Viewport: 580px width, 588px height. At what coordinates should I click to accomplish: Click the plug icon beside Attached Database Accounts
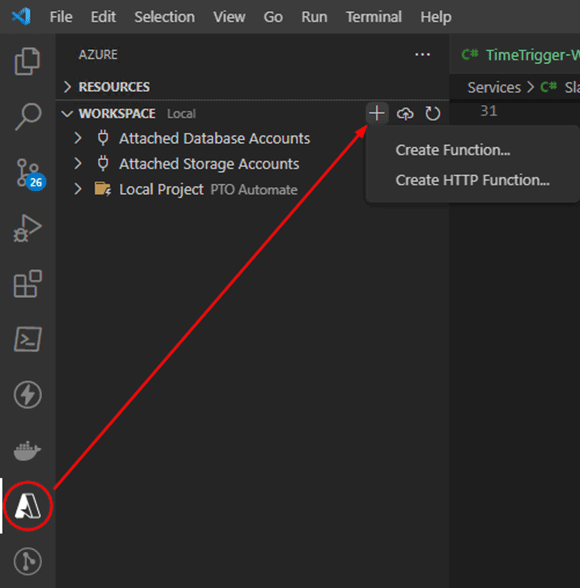(103, 138)
